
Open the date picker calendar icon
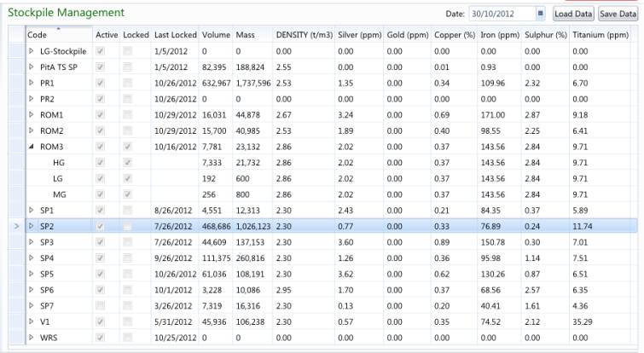click(541, 14)
